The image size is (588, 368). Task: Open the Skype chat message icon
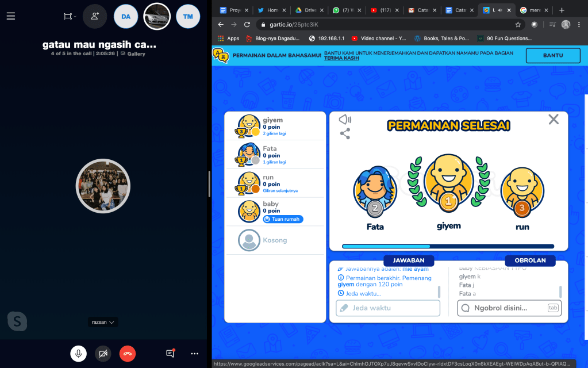tap(170, 353)
